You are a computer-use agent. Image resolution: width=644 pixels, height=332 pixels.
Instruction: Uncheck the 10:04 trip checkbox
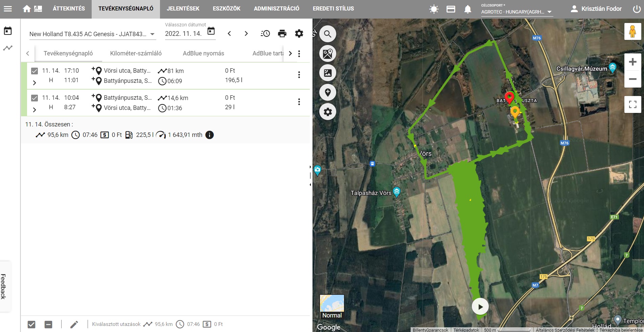(x=34, y=98)
